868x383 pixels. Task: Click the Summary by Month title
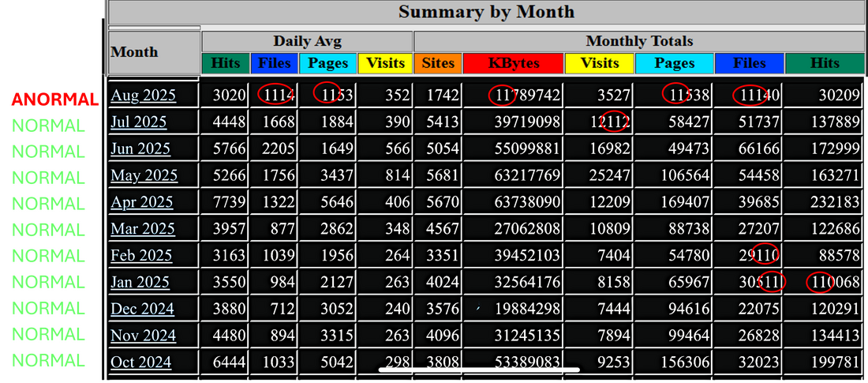tap(486, 12)
